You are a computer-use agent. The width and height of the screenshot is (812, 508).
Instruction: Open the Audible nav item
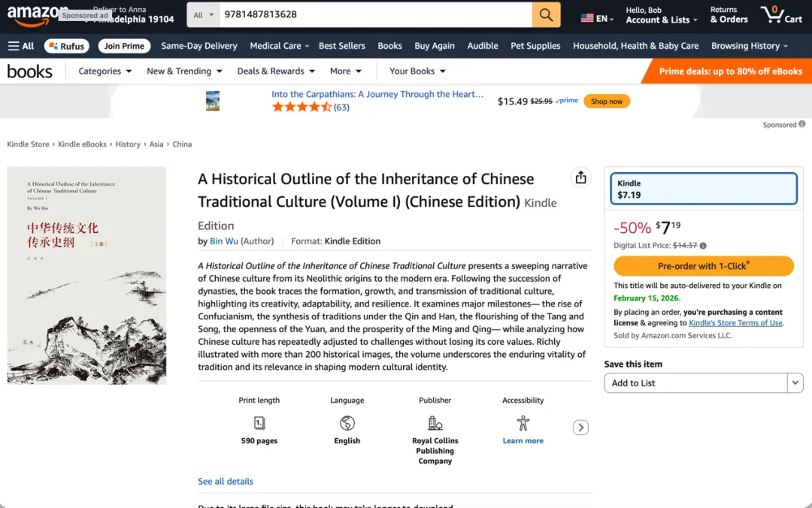click(483, 46)
